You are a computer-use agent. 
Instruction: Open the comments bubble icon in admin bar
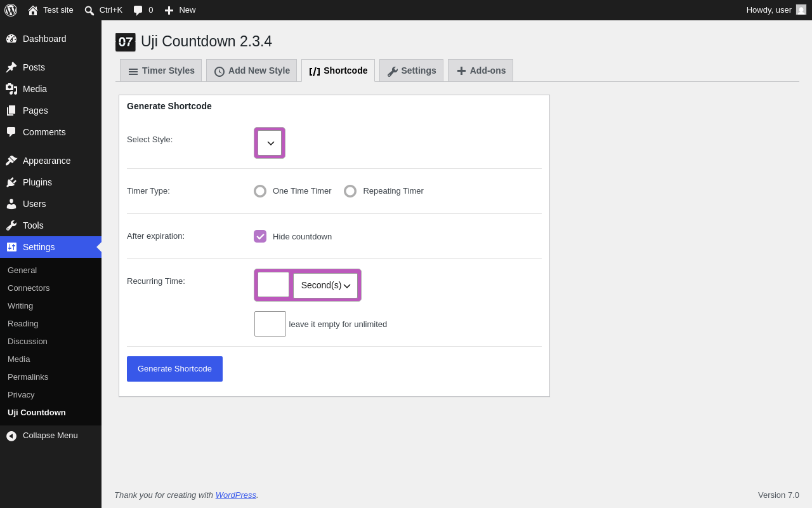[138, 10]
